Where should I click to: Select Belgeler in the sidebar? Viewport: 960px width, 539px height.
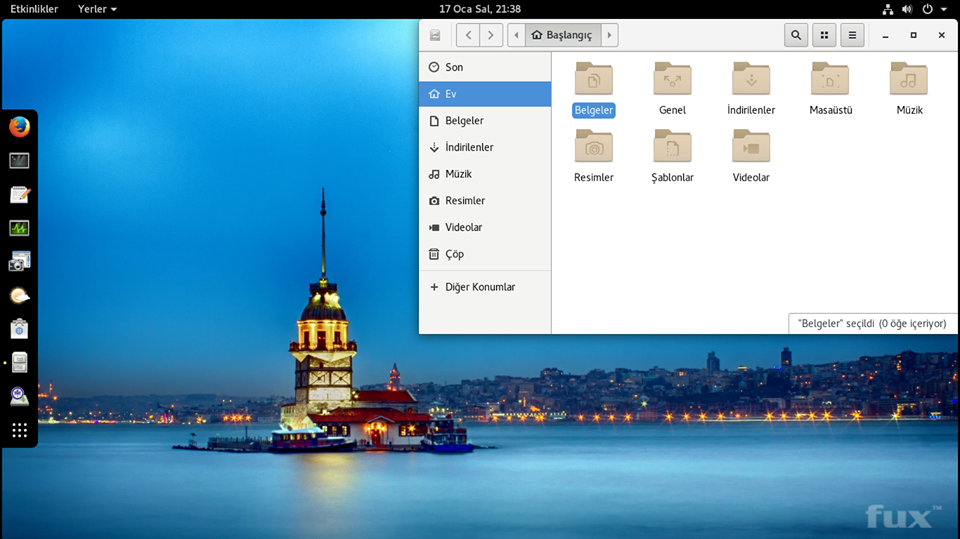pos(464,121)
